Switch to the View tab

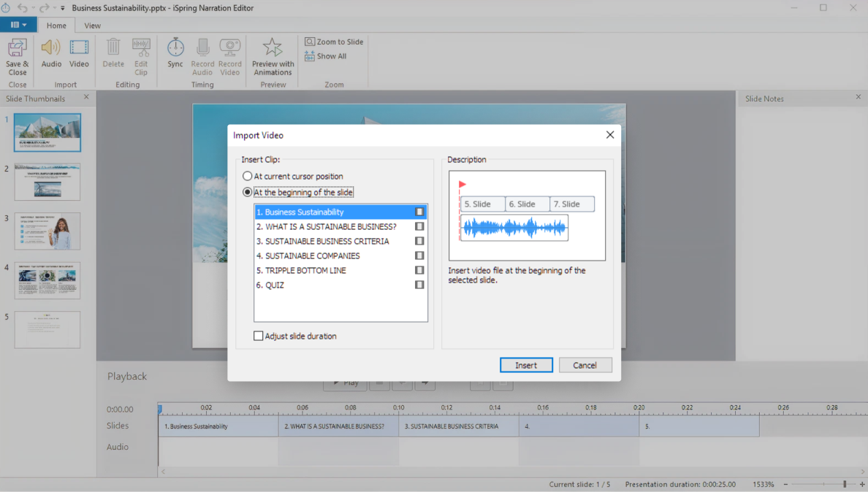pos(92,25)
